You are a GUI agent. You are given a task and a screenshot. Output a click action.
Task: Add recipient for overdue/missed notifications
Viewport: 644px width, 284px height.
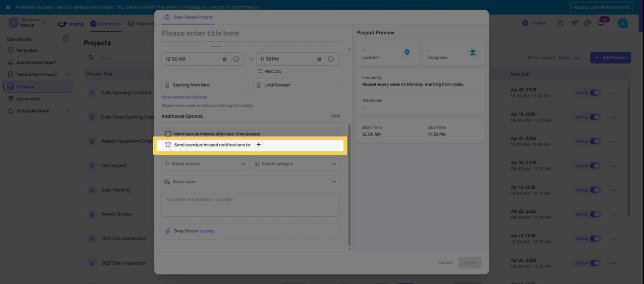[x=259, y=145]
